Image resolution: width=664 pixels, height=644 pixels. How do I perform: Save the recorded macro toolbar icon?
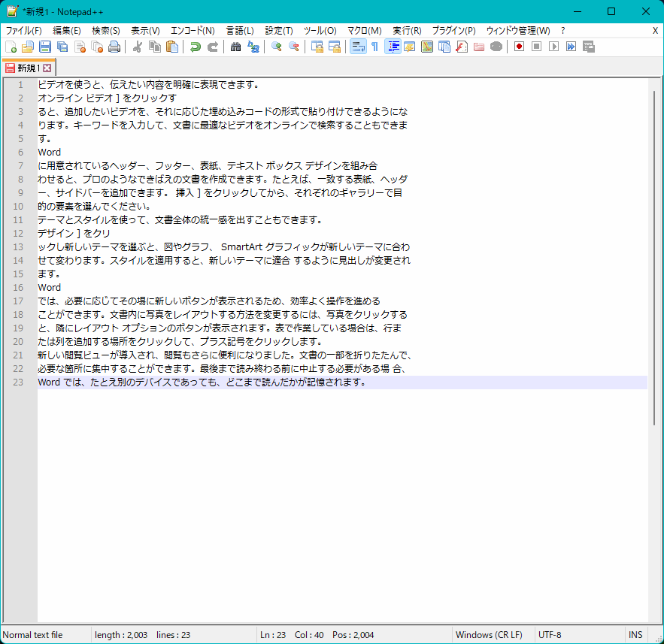coord(589,47)
